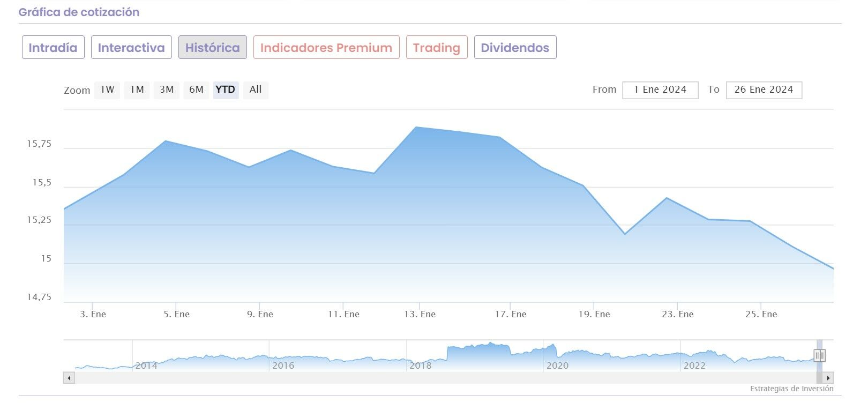Click the navigator left scroll arrow
This screenshot has height=410, width=868.
[x=69, y=378]
